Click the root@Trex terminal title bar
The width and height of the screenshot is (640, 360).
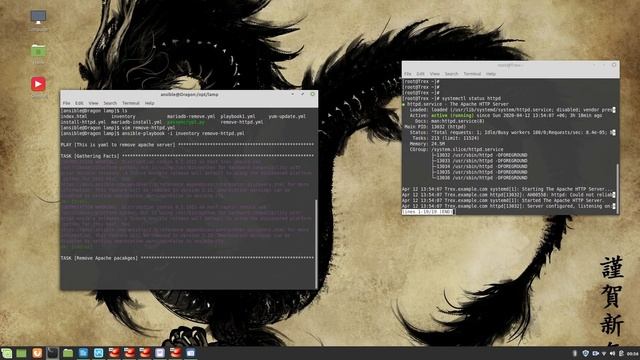(510, 65)
